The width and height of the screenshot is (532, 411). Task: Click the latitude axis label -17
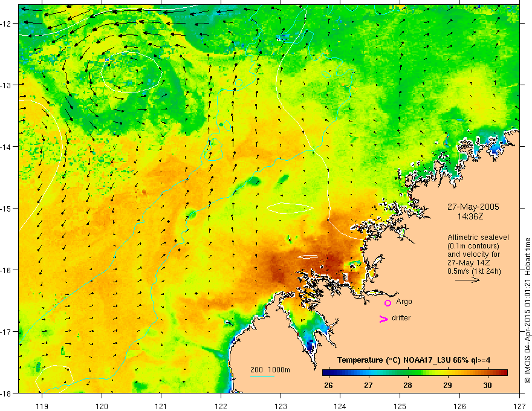pyautogui.click(x=7, y=332)
